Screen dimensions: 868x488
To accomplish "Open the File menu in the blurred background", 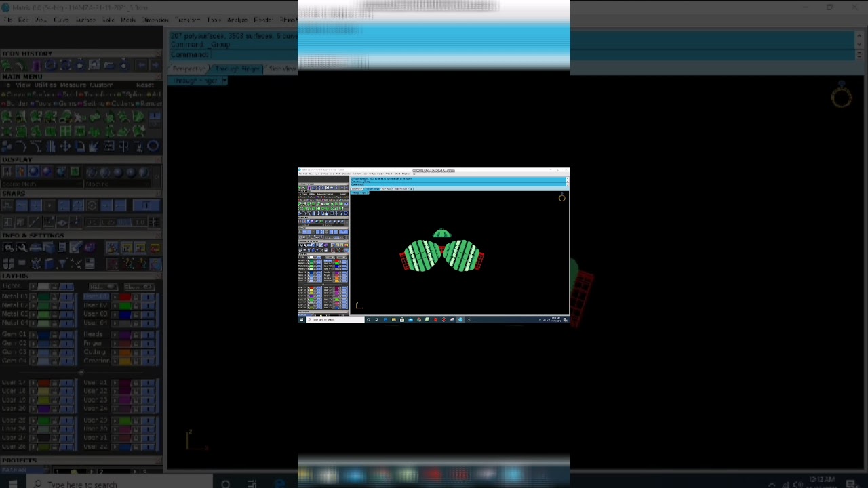I will click(7, 20).
